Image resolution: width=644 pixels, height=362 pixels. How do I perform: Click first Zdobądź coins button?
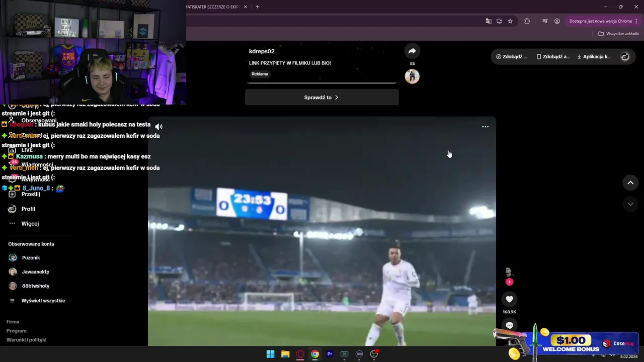tap(512, 57)
